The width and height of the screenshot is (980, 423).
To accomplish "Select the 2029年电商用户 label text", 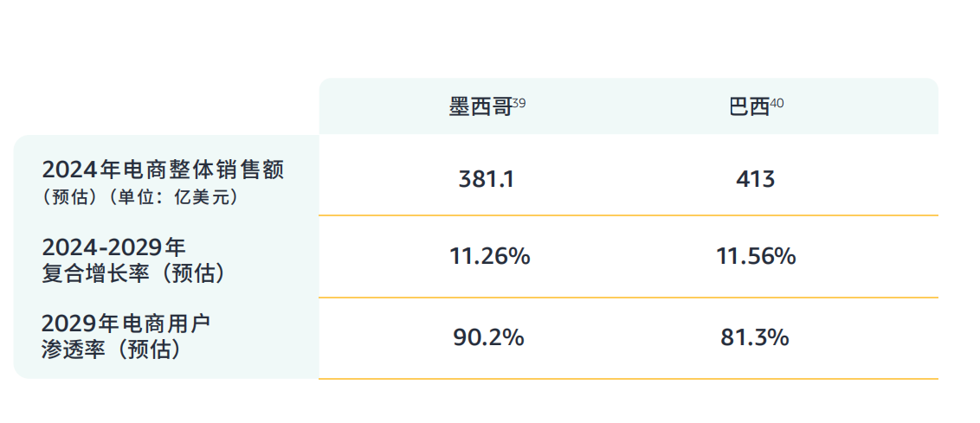I will (x=126, y=324).
